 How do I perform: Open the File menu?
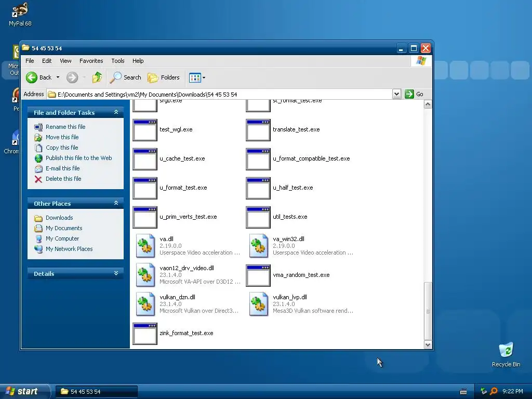pyautogui.click(x=30, y=61)
